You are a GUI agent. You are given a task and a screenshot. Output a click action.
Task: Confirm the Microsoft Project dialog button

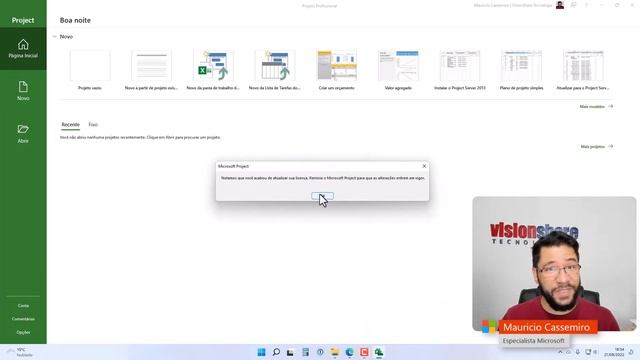click(322, 196)
